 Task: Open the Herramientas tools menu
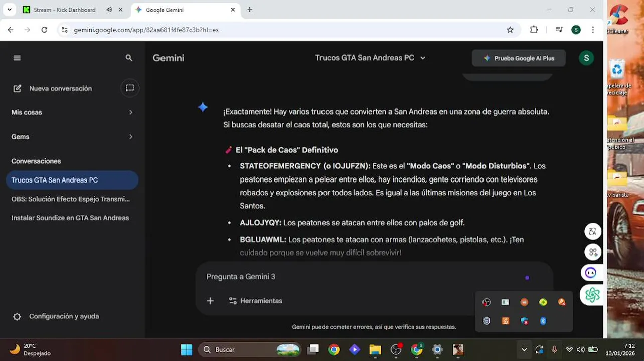[x=255, y=301]
